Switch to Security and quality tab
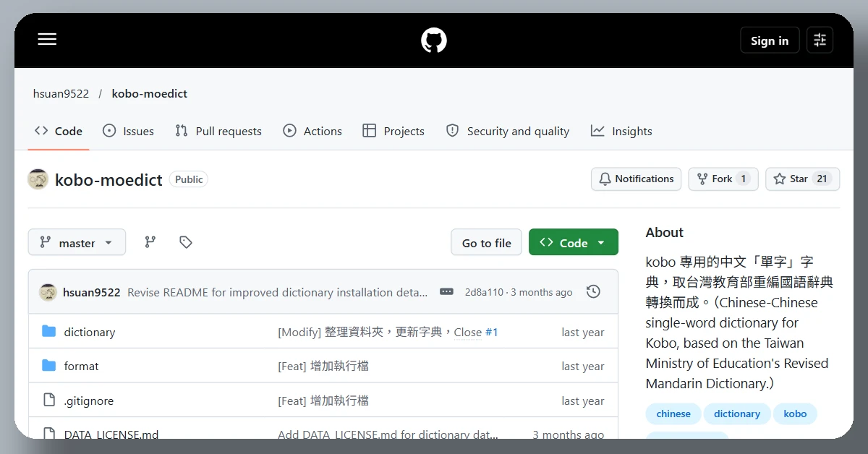Viewport: 868px width, 454px height. coord(508,131)
